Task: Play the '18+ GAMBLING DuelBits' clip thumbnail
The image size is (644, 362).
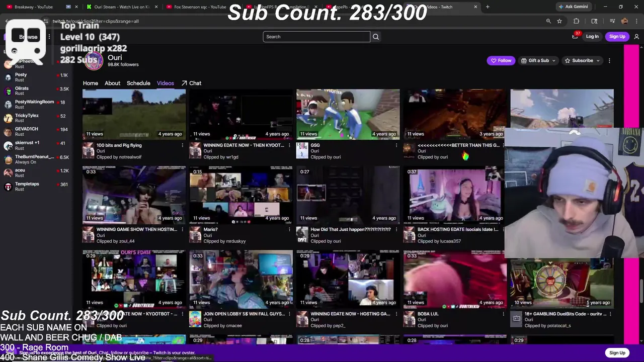Action: [562, 283]
